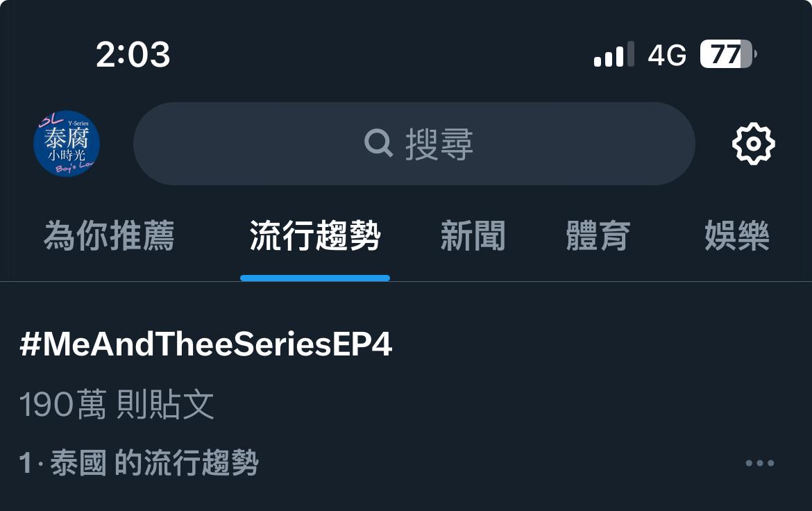Click the blue underline beneath 流行趨勢

(x=315, y=278)
